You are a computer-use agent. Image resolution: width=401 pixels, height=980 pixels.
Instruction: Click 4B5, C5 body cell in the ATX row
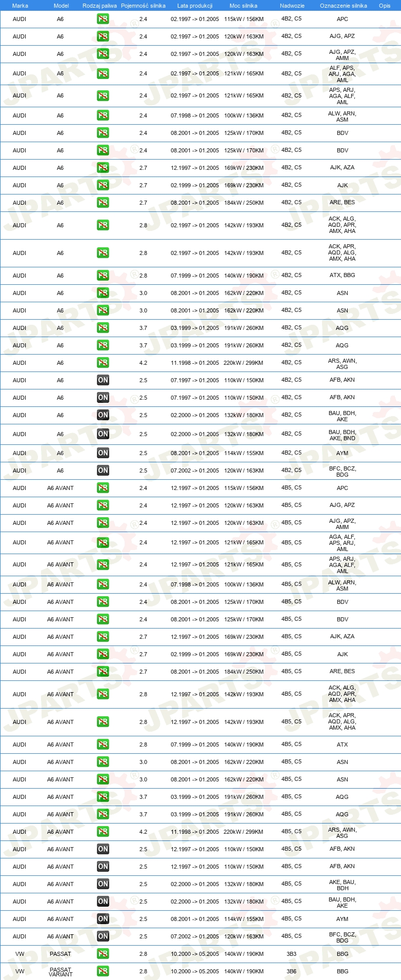[291, 744]
